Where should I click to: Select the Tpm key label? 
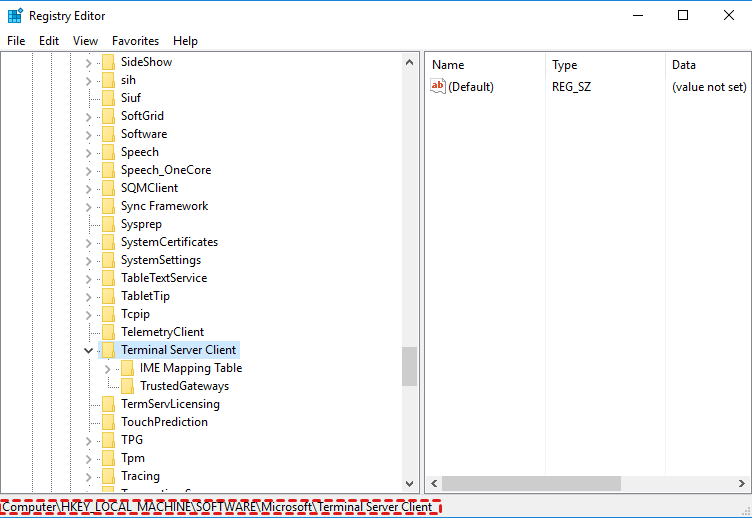[133, 458]
